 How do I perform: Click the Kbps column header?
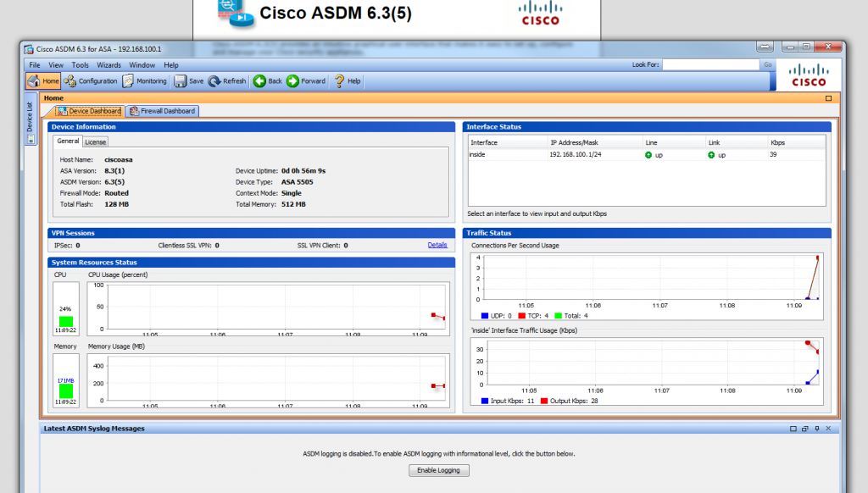(797, 142)
